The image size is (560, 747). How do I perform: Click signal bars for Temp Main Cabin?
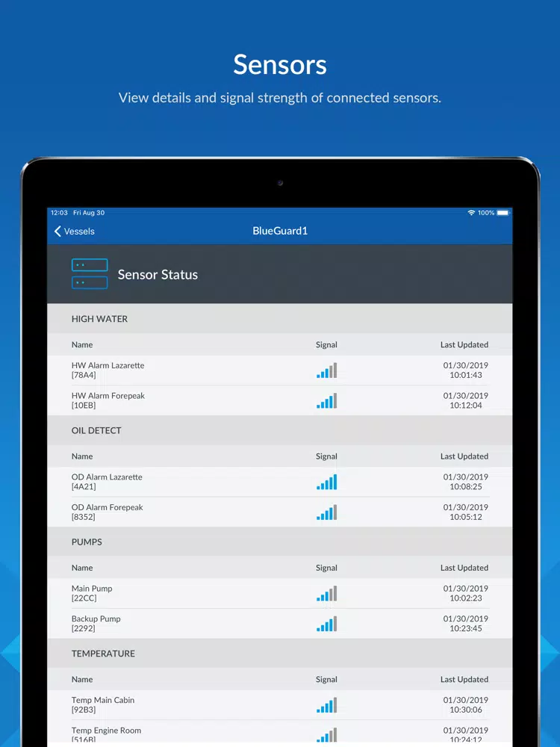click(x=327, y=704)
